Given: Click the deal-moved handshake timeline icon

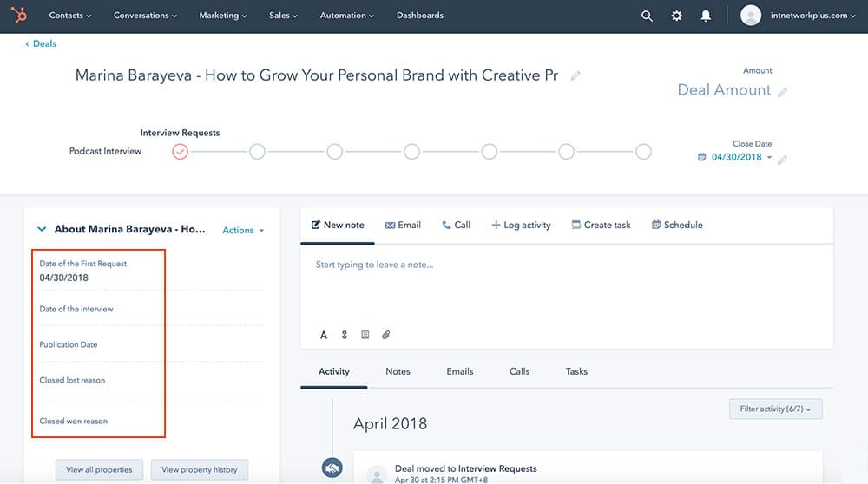Looking at the screenshot, I should pyautogui.click(x=332, y=468).
